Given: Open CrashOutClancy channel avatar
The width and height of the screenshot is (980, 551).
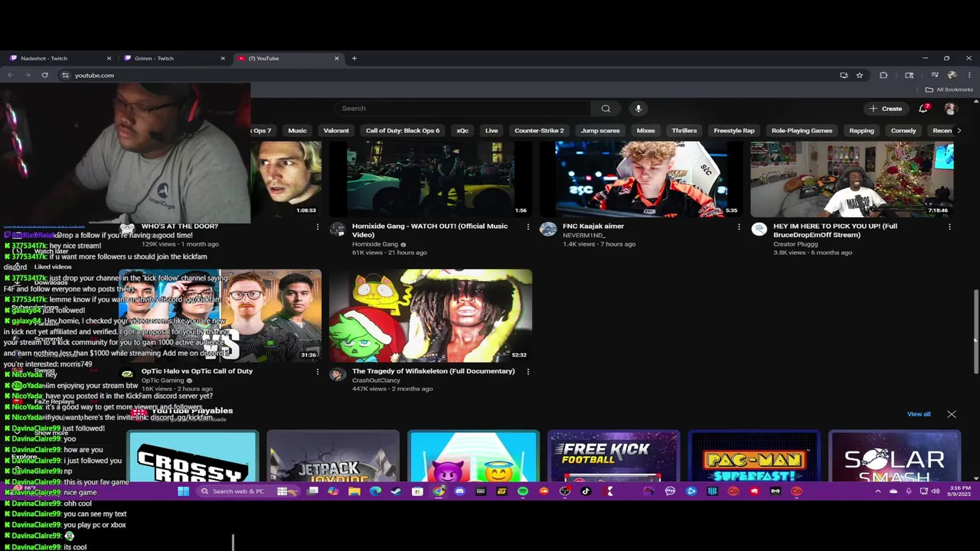Looking at the screenshot, I should coord(338,374).
